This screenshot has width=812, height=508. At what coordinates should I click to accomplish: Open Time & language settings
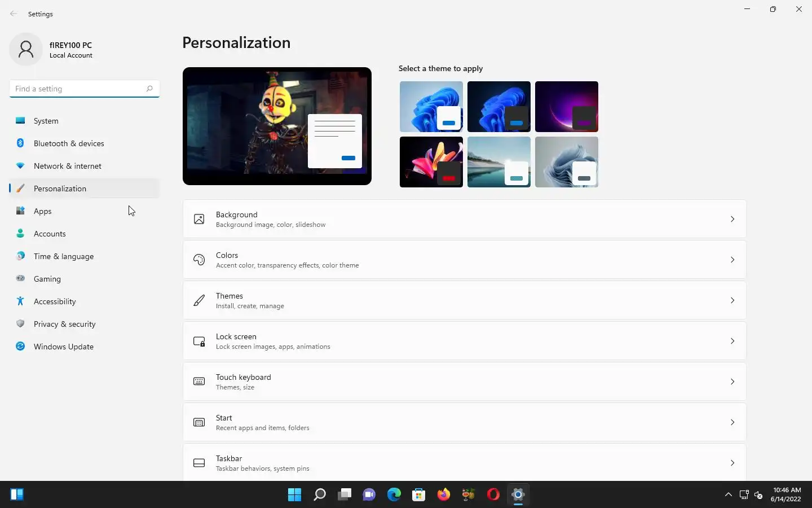pyautogui.click(x=85, y=256)
